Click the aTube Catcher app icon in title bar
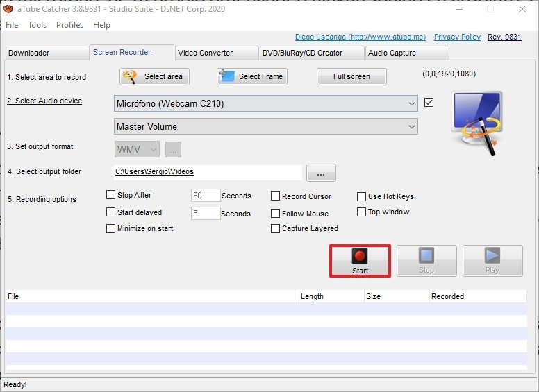The image size is (539, 392). tap(8, 8)
